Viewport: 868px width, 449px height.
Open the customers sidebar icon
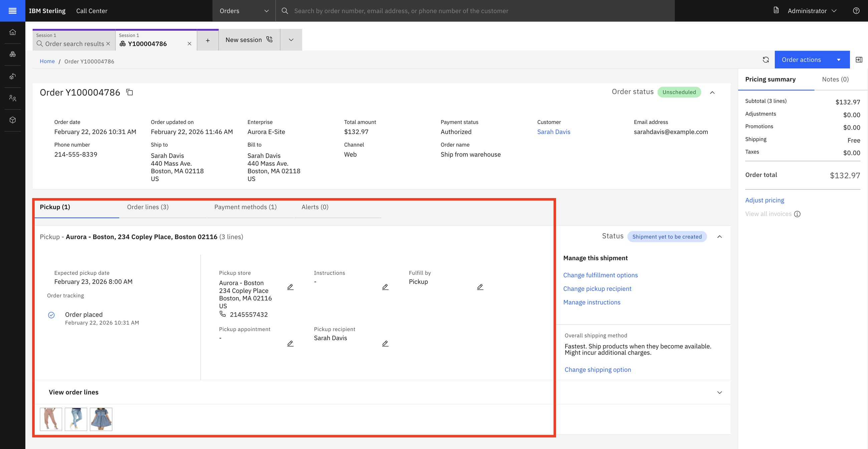[12, 98]
